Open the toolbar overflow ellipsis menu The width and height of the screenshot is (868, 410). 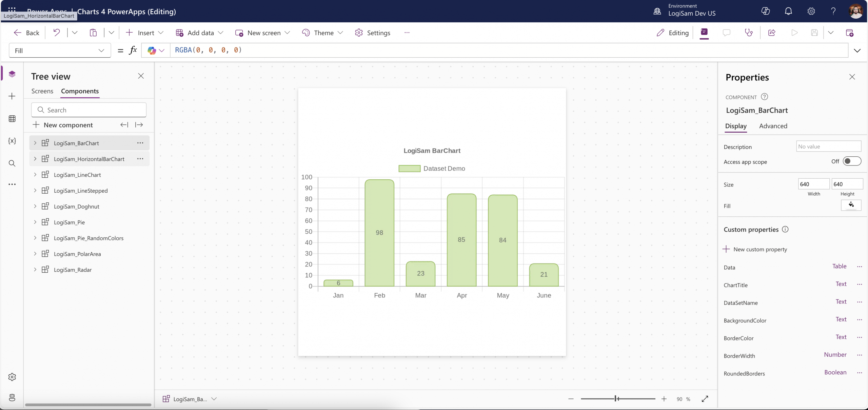click(x=407, y=33)
